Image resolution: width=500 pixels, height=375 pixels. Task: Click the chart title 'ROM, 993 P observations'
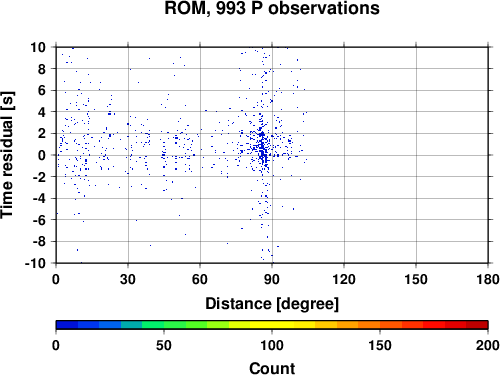(272, 8)
